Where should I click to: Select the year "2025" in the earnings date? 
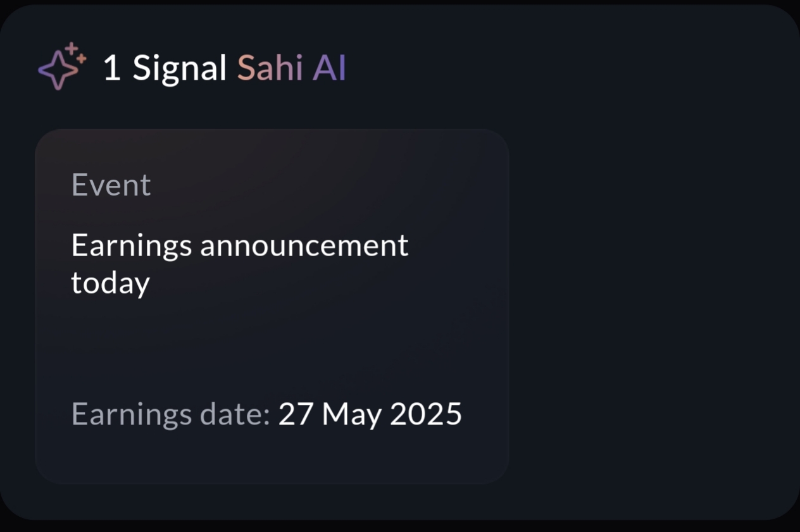[x=426, y=414]
